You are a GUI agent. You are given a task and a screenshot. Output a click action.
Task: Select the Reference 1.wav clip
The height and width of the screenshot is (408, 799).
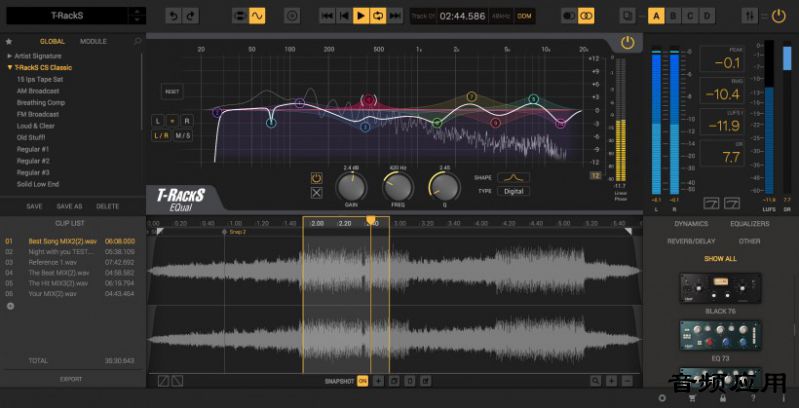click(x=50, y=262)
